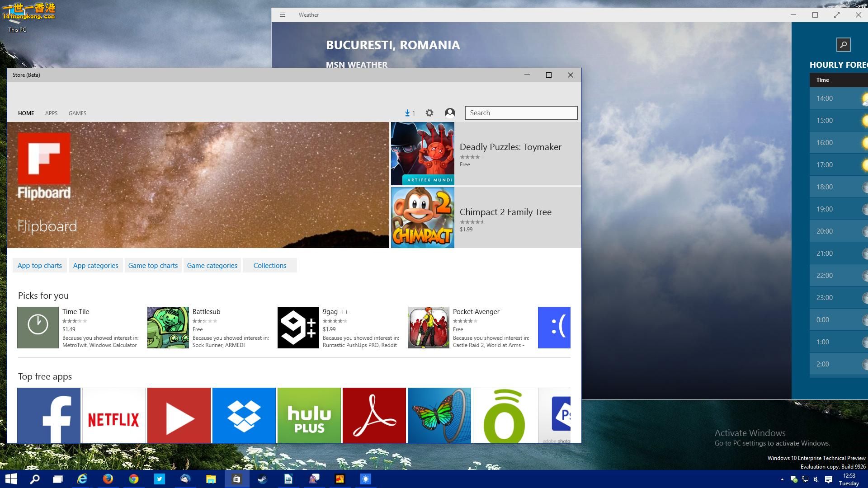This screenshot has height=488, width=868.
Task: Open the taskbar clock showing 12:53
Action: [x=849, y=479]
